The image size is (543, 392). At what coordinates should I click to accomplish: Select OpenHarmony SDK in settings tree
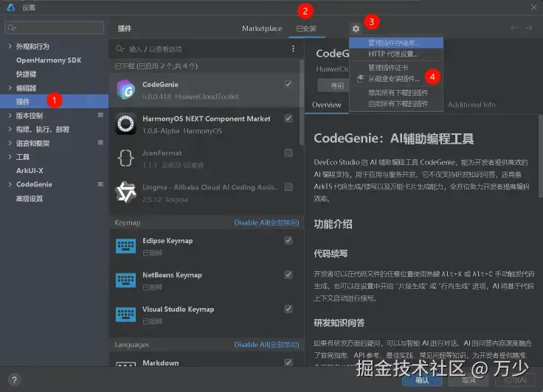pyautogui.click(x=49, y=60)
